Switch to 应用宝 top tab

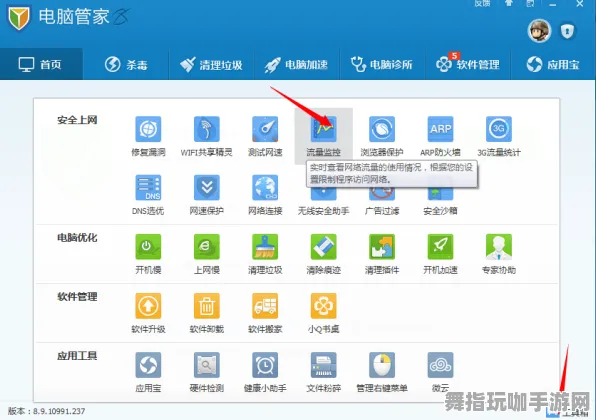(x=553, y=64)
